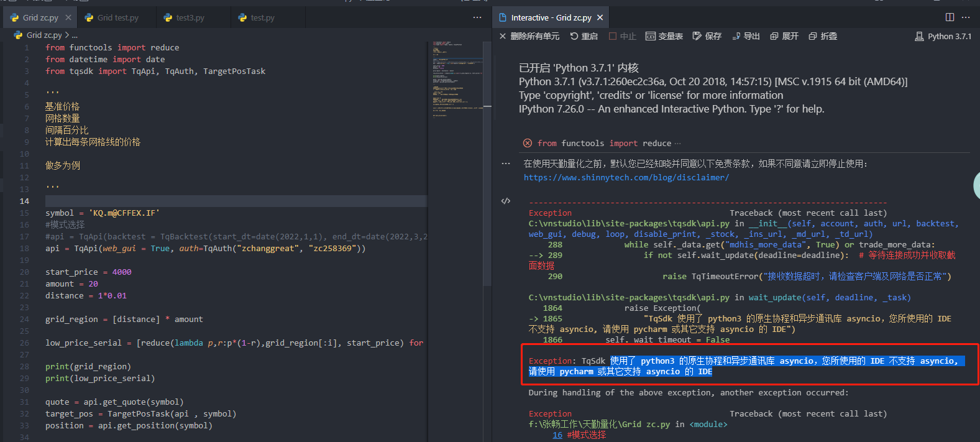Close the Grid zc.py editor tab
Image resolution: width=980 pixels, height=442 pixels.
pyautogui.click(x=68, y=17)
